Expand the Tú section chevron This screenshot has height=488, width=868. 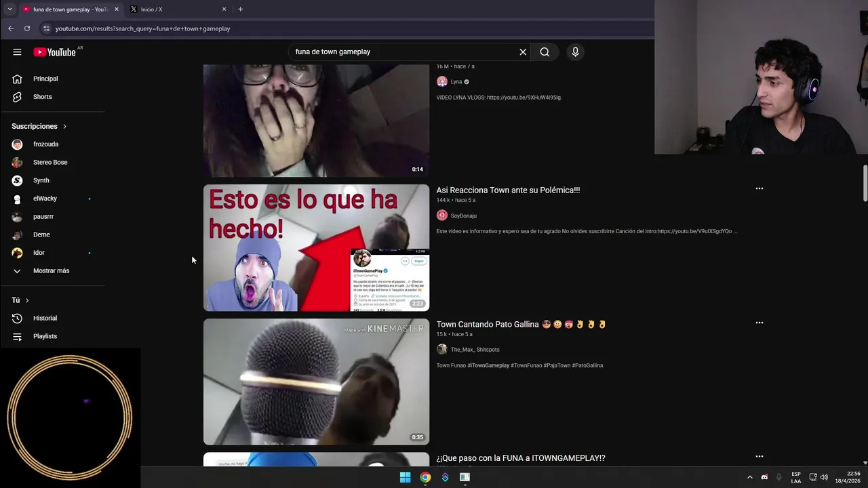pyautogui.click(x=27, y=300)
